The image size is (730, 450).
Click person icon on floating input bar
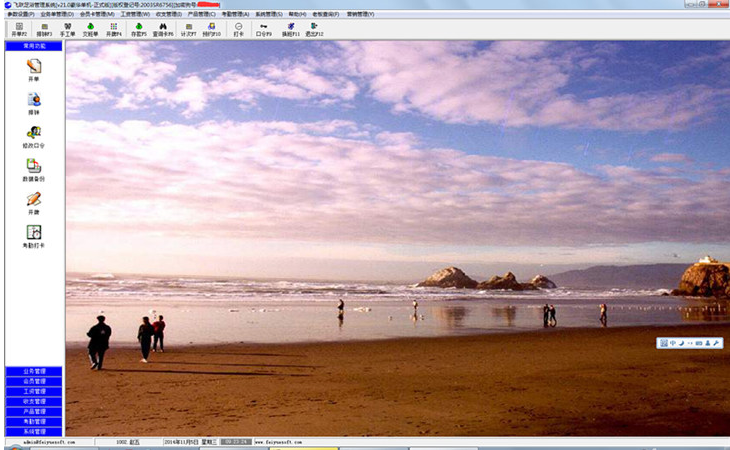coord(708,343)
